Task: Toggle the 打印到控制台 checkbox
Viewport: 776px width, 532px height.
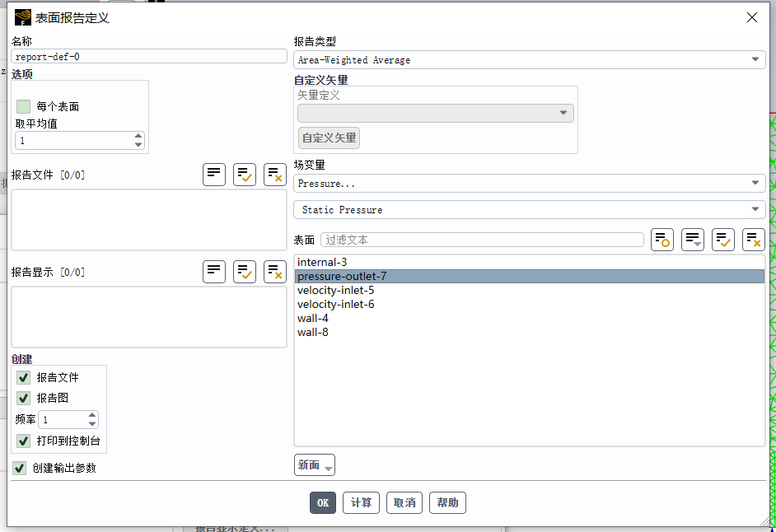Action: click(x=23, y=441)
